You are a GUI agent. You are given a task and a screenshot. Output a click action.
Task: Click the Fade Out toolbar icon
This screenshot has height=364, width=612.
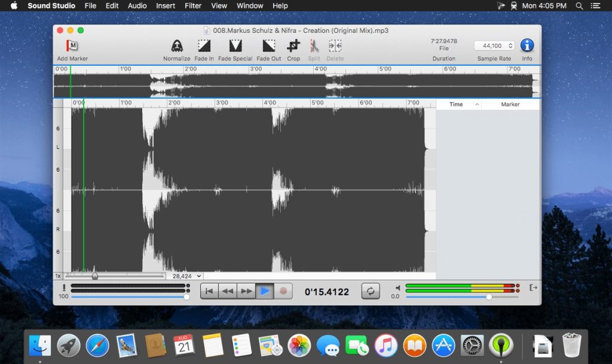tap(268, 46)
